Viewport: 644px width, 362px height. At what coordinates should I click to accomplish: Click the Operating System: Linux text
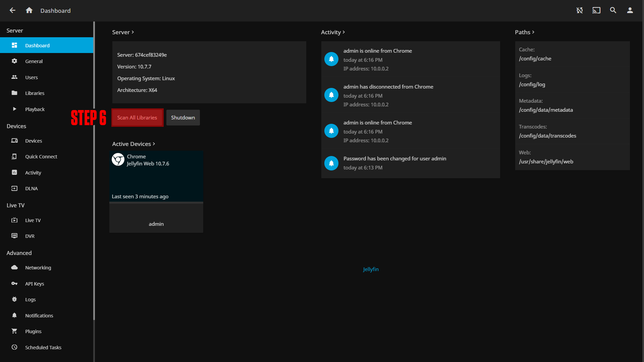(146, 78)
